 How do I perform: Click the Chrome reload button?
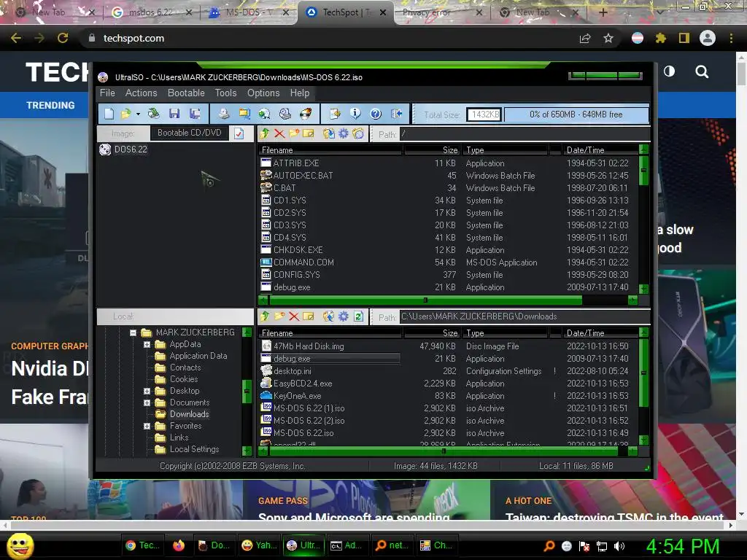63,38
